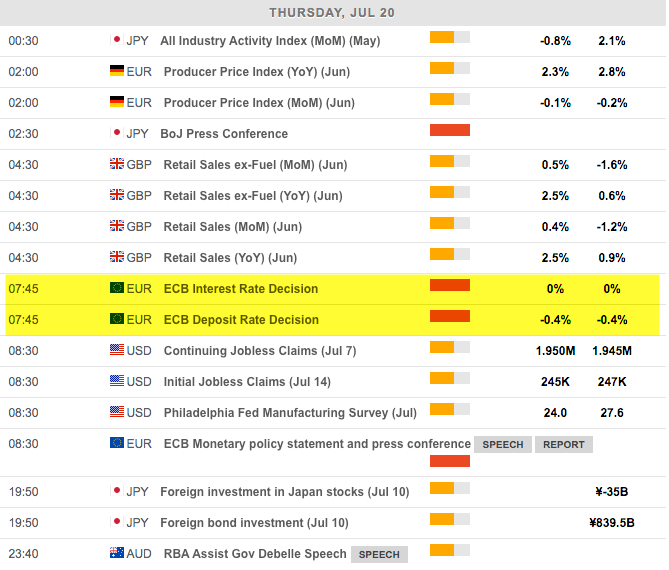
Task: Click Japan flag beside BoJ Press Conference
Action: coord(116,133)
